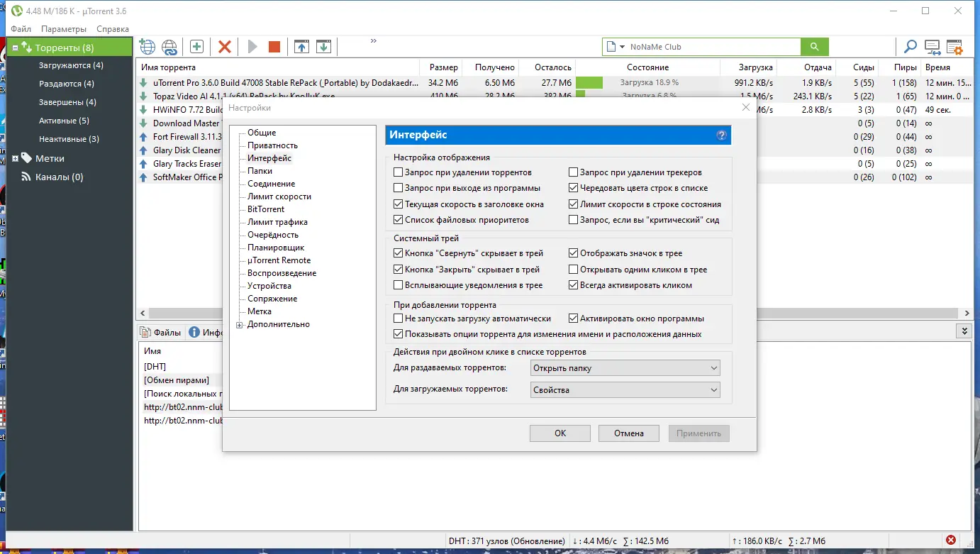Click the Отмена button

[629, 433]
